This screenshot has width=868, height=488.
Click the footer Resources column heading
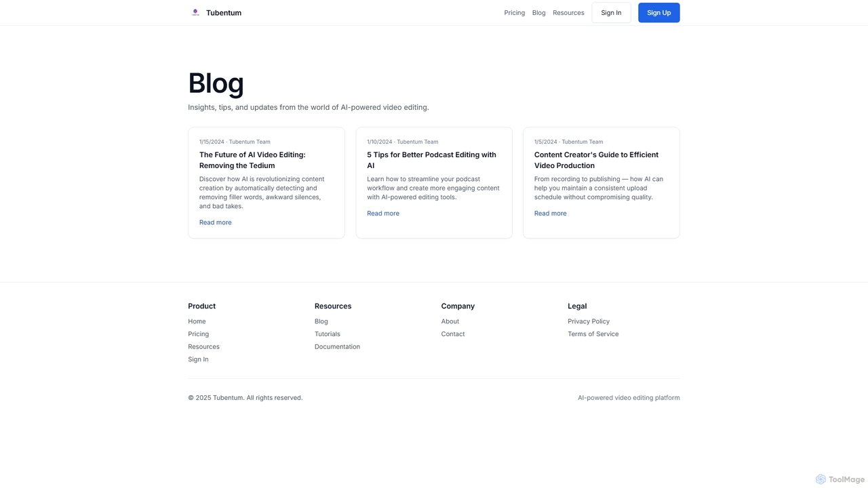pyautogui.click(x=333, y=306)
